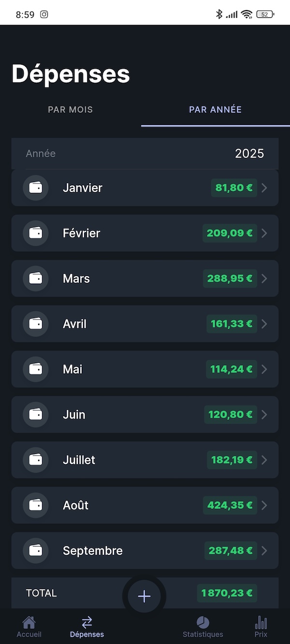Go to Prix bar chart icon
The image size is (290, 644).
point(261,622)
